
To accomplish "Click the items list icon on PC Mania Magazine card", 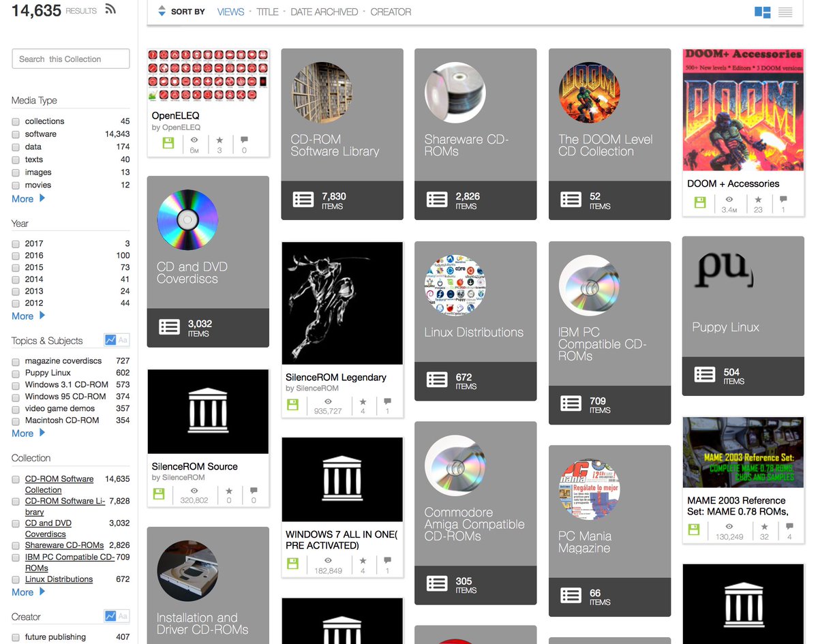I will click(571, 596).
